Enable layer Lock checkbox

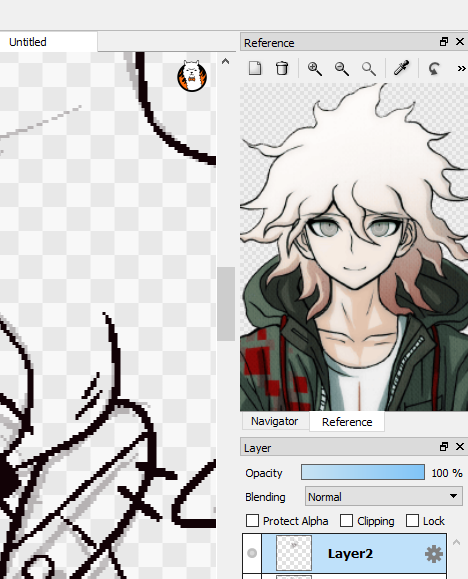tap(412, 521)
